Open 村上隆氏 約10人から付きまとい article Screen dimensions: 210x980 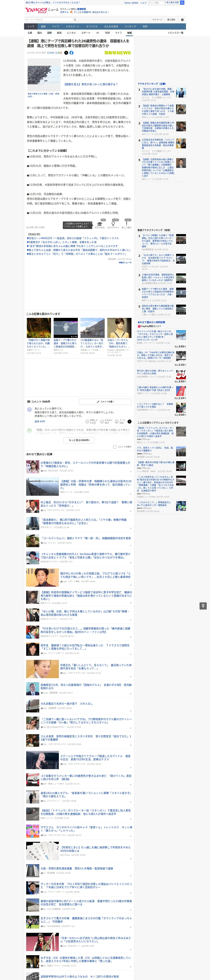86,504
